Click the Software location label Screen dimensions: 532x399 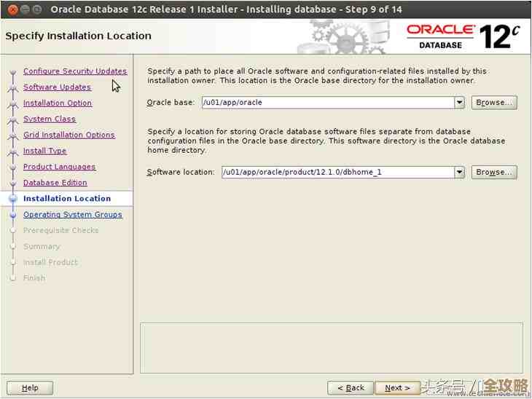coord(181,173)
